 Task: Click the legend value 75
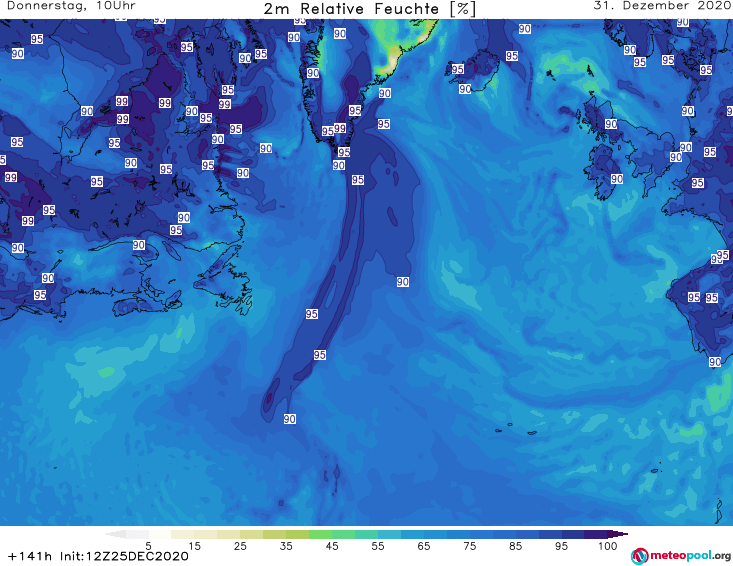coord(470,546)
